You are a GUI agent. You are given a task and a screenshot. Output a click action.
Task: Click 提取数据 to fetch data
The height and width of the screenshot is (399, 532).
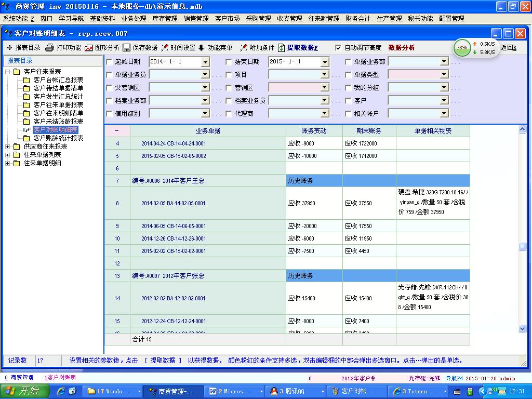pyautogui.click(x=282, y=48)
